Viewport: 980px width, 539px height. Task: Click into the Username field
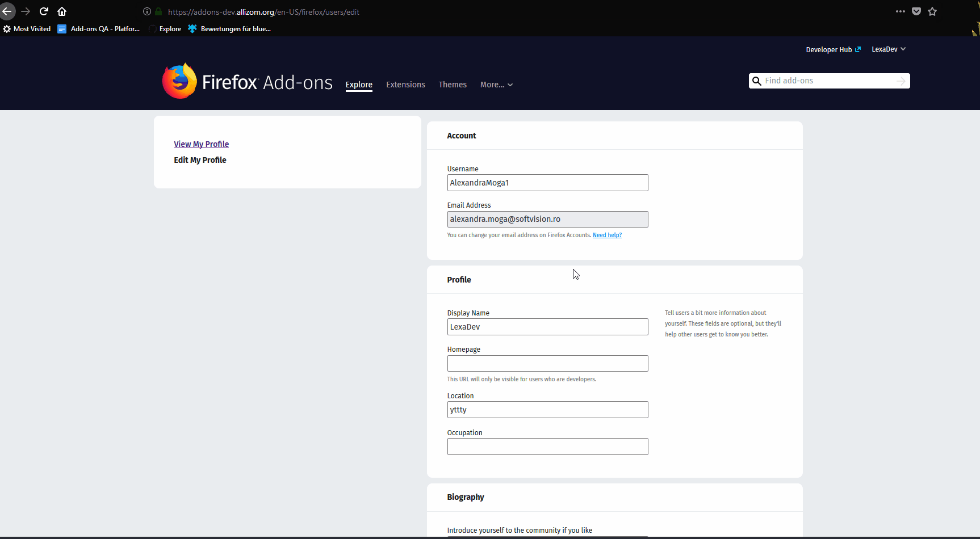click(547, 183)
